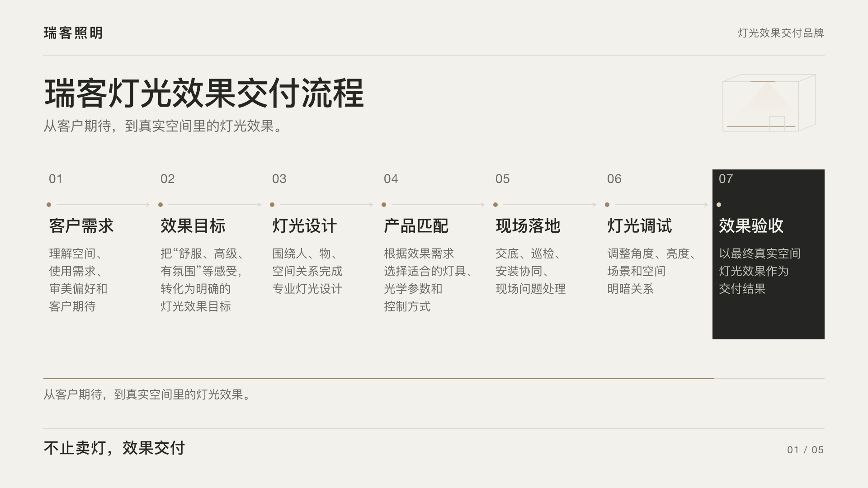This screenshot has height=488, width=868.
Task: Click the 灯光效果交付品牌 header label
Action: coord(781,33)
